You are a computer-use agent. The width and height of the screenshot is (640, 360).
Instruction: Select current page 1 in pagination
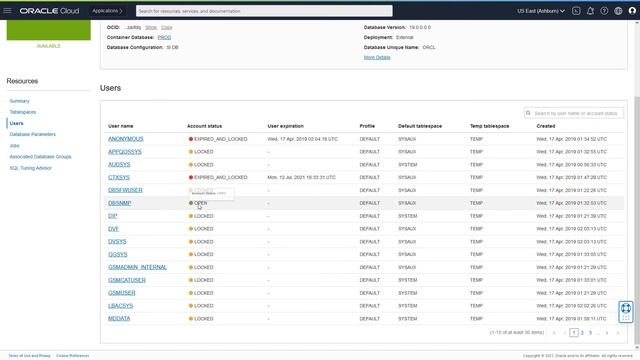574,333
